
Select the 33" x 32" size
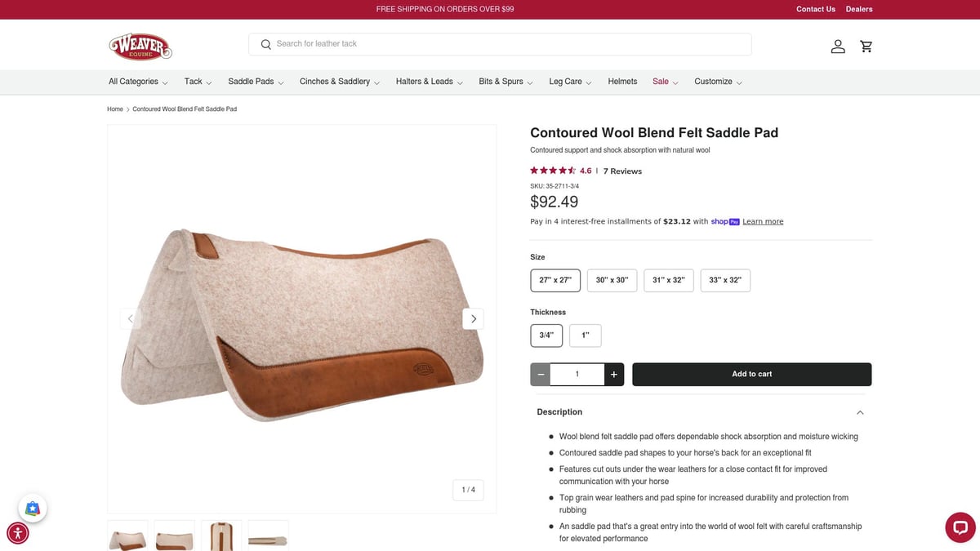coord(725,280)
